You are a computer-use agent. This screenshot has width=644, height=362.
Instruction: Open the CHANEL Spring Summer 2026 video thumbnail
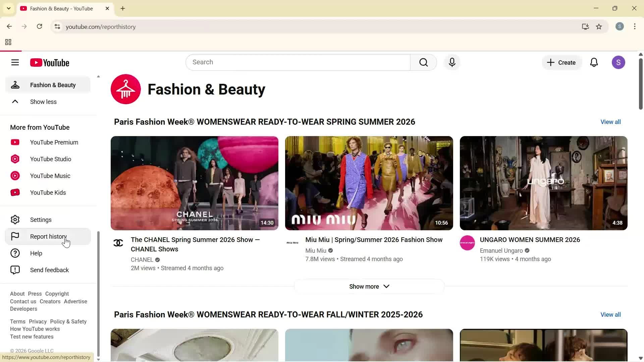[195, 183]
